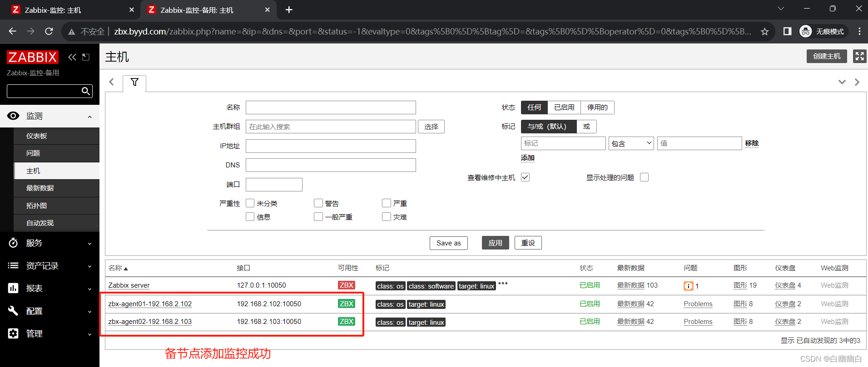Open Chrome three-dot menu
868x367 pixels.
pos(859,31)
